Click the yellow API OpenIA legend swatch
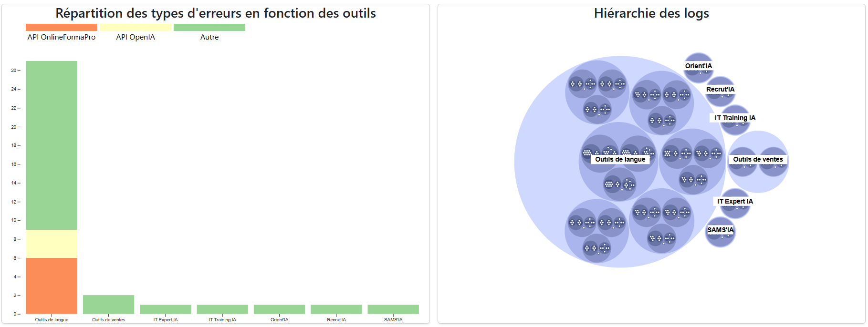868x327 pixels. point(136,28)
